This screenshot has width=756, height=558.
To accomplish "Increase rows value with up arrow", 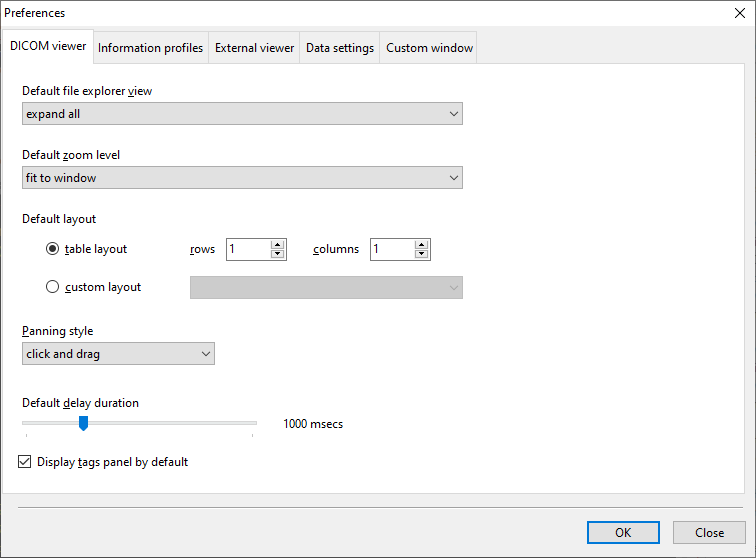I will point(277,244).
